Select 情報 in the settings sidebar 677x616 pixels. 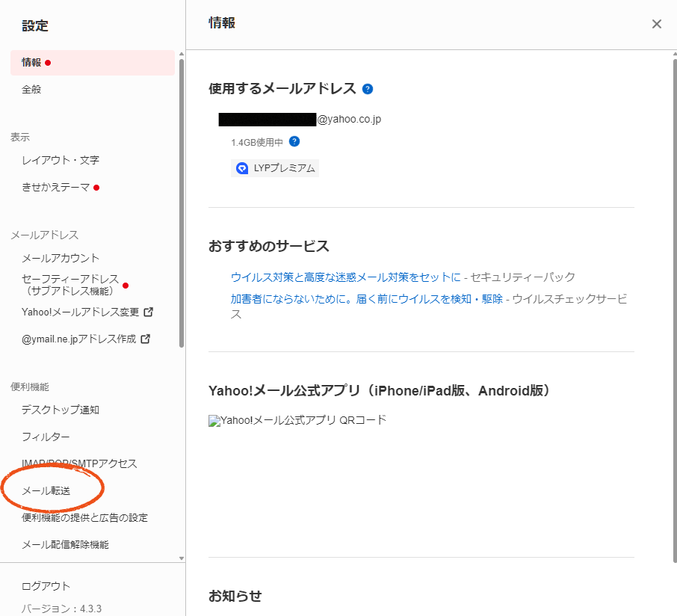coord(31,63)
